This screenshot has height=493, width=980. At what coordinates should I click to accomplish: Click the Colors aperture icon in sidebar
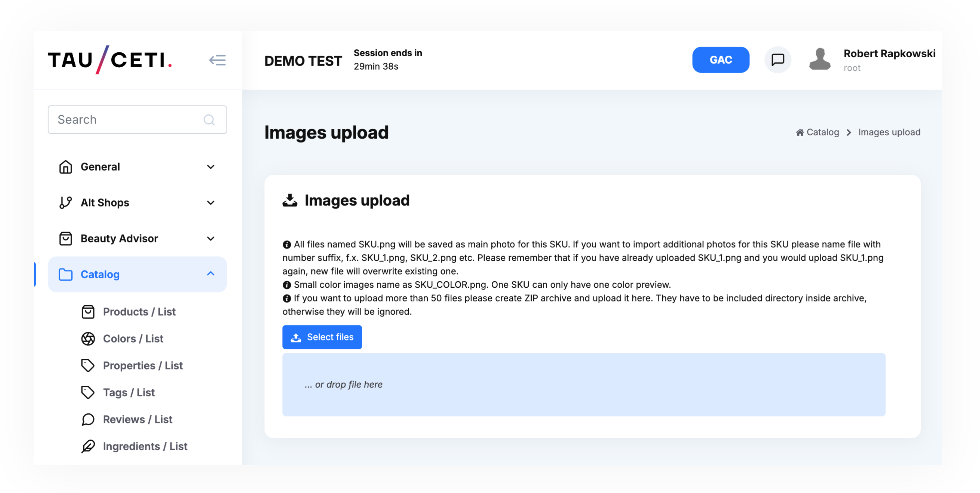[x=88, y=338]
